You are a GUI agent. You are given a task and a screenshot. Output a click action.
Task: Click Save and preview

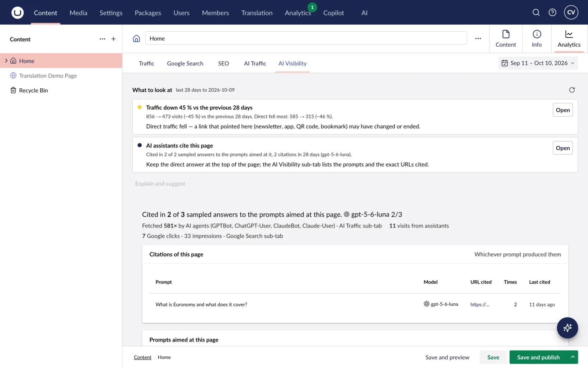[x=447, y=357]
